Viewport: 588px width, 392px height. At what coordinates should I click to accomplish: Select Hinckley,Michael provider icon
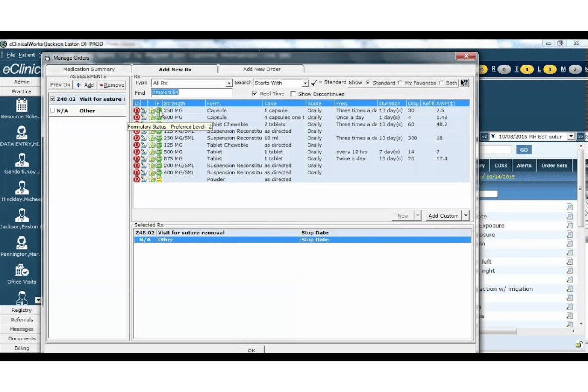(x=21, y=188)
